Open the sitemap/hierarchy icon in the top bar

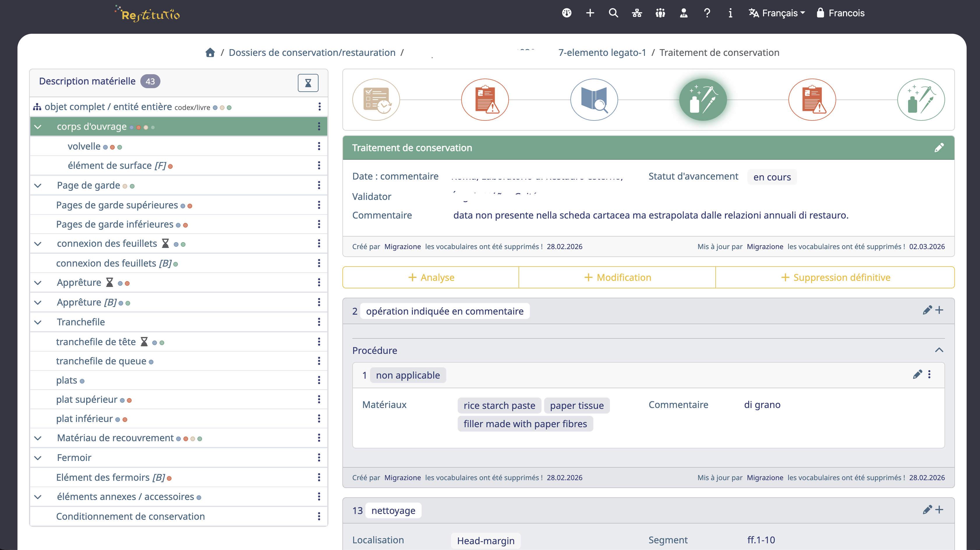pos(637,13)
